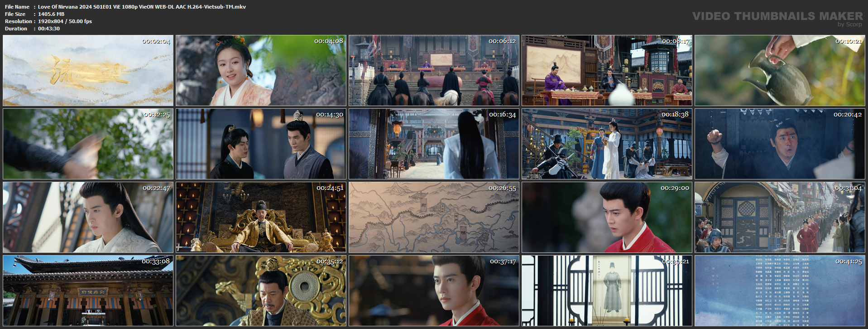Click the credits thumbnail at 00:41:25
Screen dimensions: 868x329
tap(780, 291)
